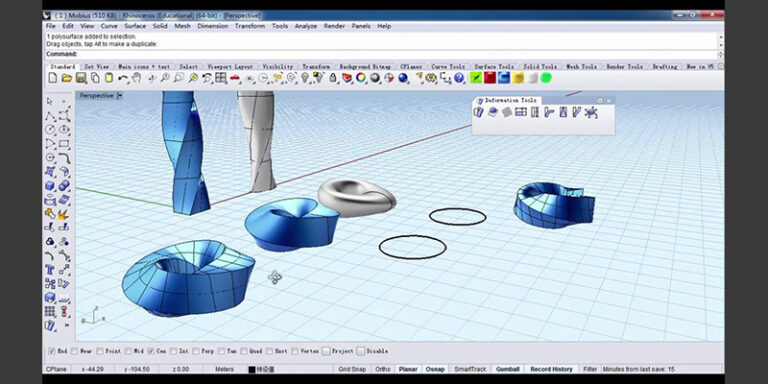Click the Rectangular Array grid icon
The width and height of the screenshot is (768, 384).
[x=50, y=311]
